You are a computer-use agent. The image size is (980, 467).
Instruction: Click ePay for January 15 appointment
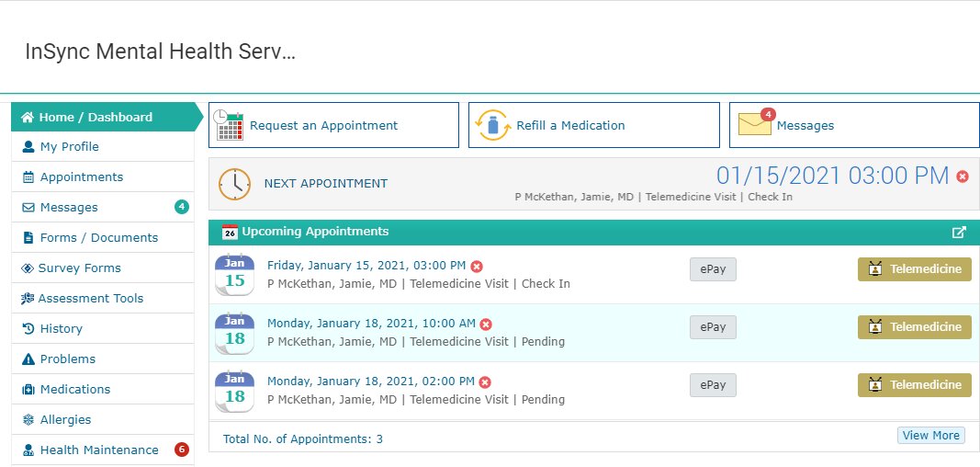pos(713,269)
